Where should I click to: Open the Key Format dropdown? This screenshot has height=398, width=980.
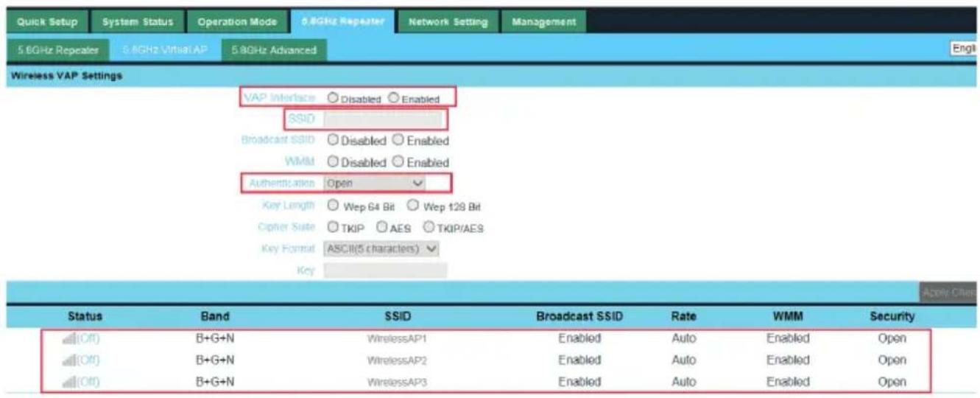point(381,249)
